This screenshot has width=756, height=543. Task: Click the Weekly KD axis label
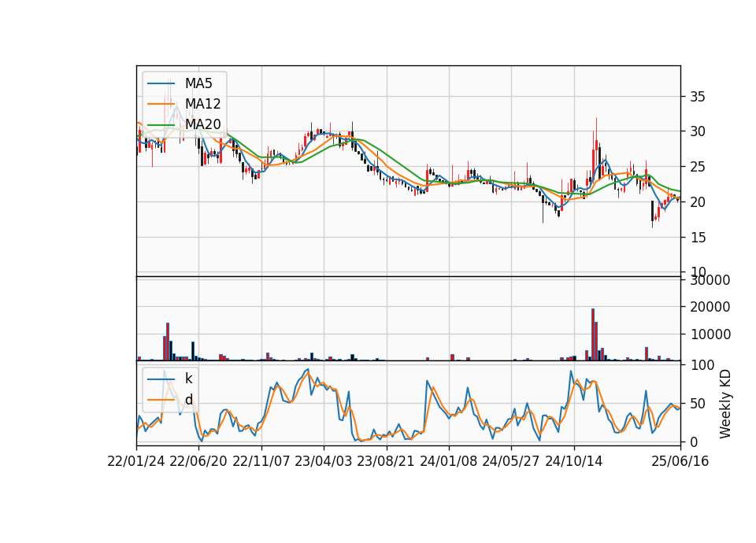tap(725, 404)
